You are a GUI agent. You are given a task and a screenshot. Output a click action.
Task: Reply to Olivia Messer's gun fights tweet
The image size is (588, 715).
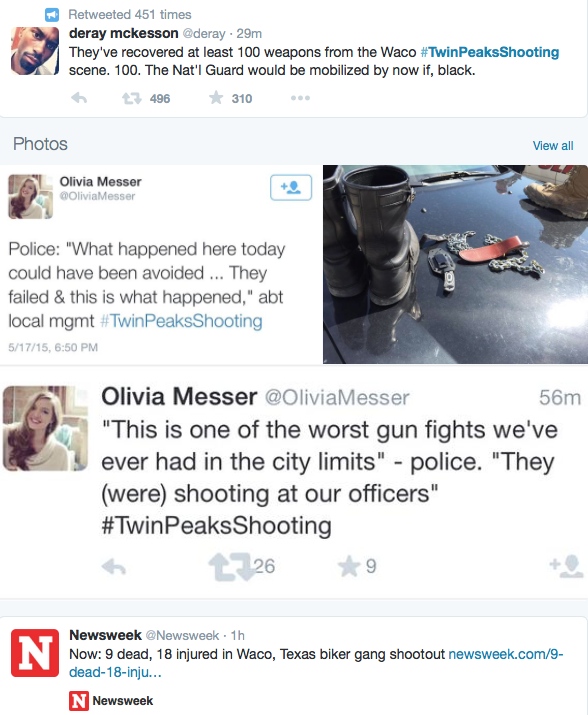pyautogui.click(x=114, y=567)
